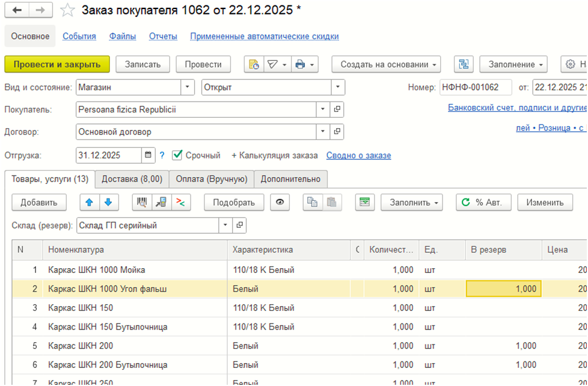
Task: Open the send arrow dropdown
Action: tap(284, 64)
